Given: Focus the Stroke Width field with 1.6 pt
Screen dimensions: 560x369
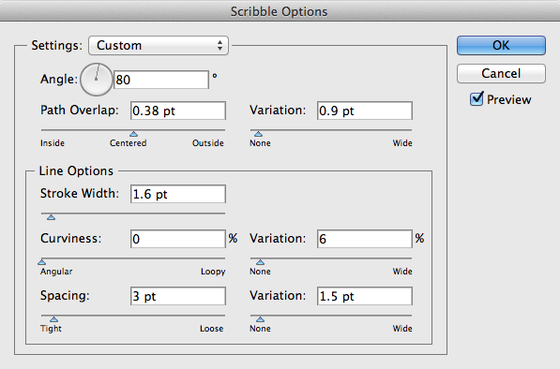Looking at the screenshot, I should [178, 194].
